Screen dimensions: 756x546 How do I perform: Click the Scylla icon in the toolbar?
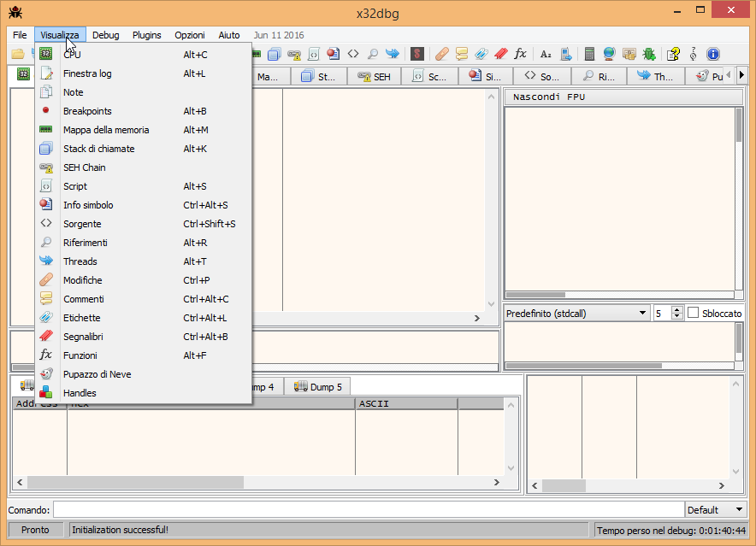click(417, 54)
